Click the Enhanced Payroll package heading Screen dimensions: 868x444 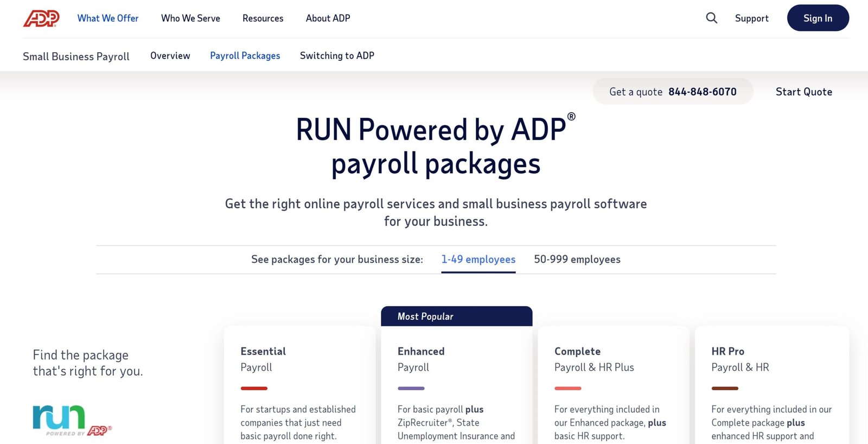(421, 359)
